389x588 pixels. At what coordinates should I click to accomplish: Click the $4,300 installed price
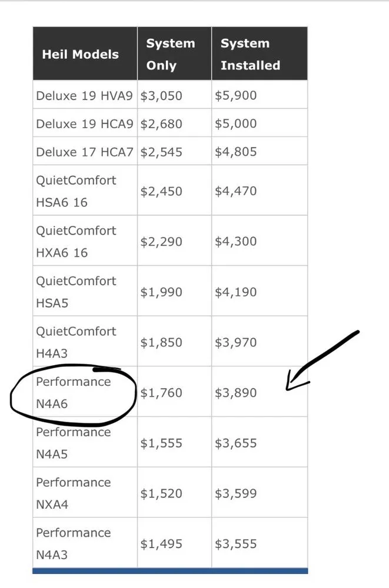point(235,242)
